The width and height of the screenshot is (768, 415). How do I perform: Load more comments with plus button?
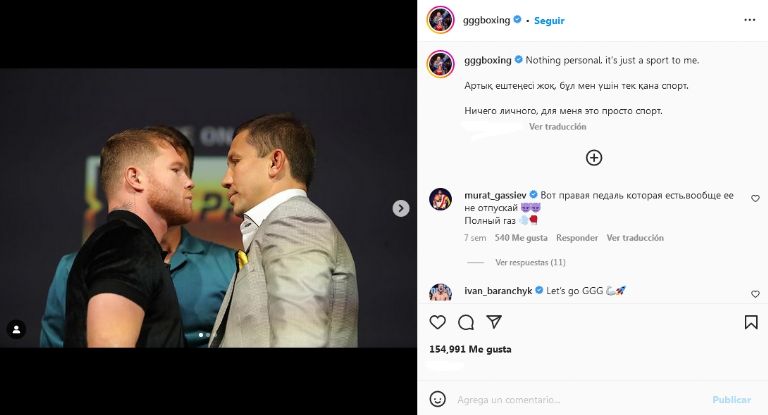(x=594, y=157)
